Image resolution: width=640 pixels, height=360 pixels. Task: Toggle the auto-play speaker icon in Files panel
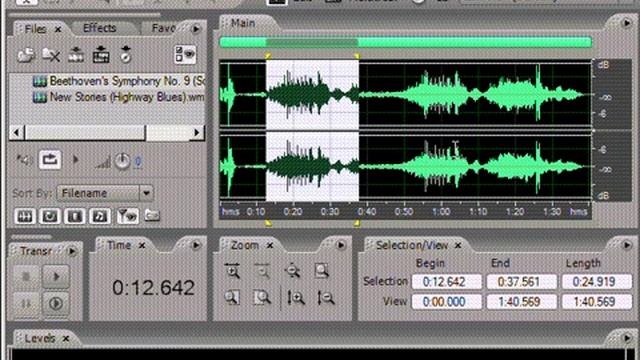point(24,160)
